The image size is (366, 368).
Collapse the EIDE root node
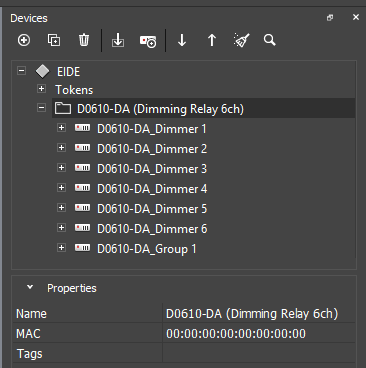(22, 71)
